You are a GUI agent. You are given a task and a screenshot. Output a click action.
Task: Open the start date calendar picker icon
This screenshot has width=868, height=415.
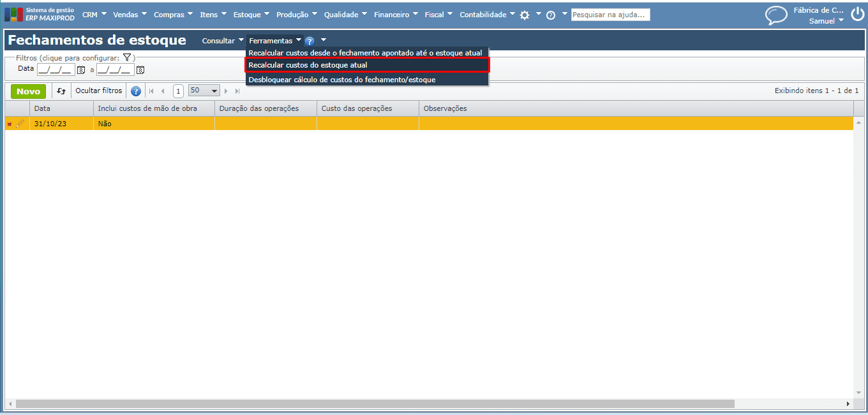81,69
